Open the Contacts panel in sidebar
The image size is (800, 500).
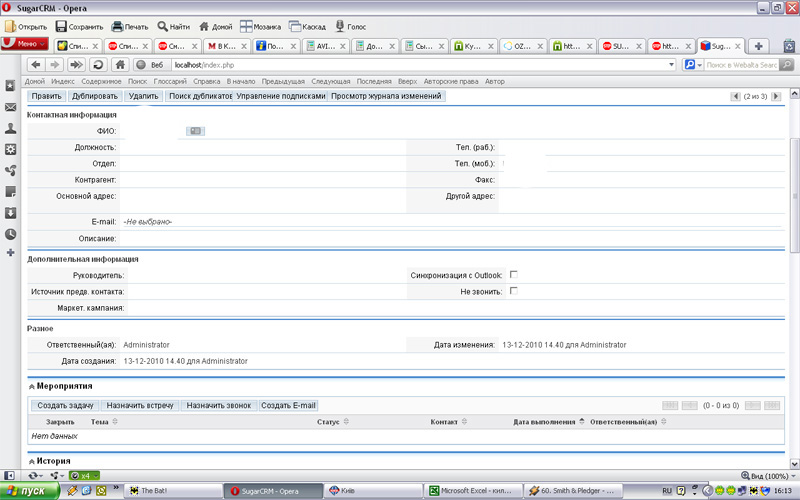pos(11,128)
